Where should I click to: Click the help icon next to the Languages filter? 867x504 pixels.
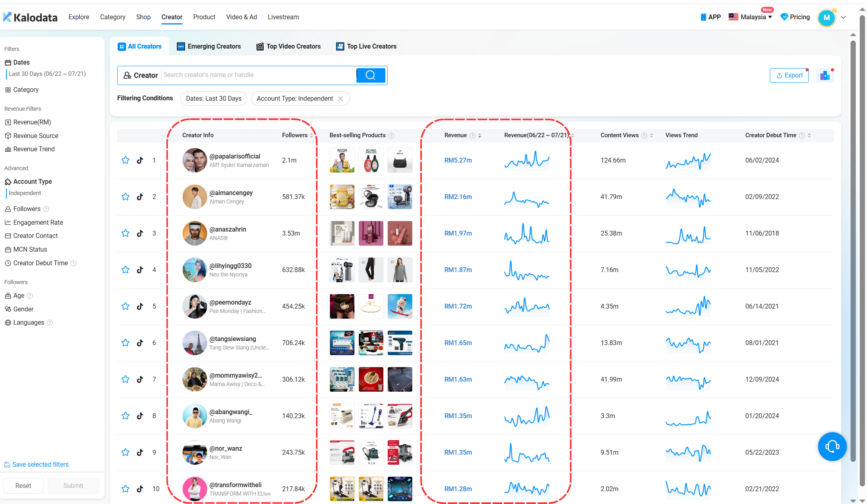coord(50,323)
